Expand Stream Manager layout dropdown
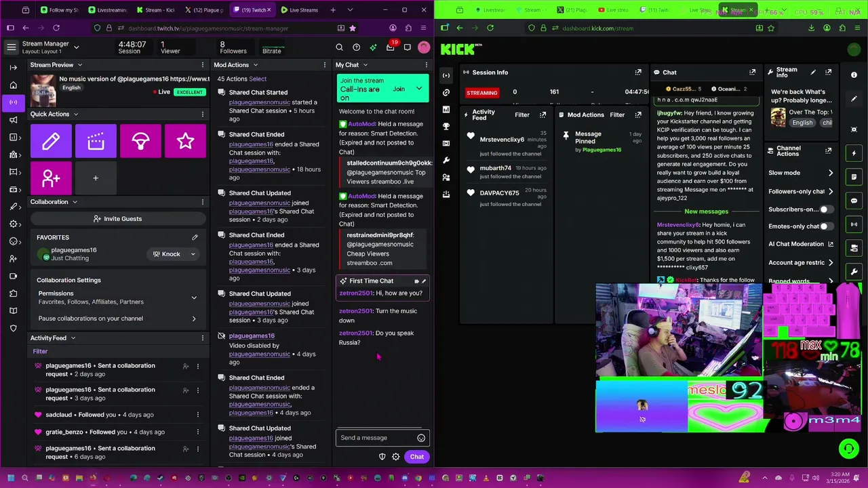The image size is (868, 488). point(76,47)
